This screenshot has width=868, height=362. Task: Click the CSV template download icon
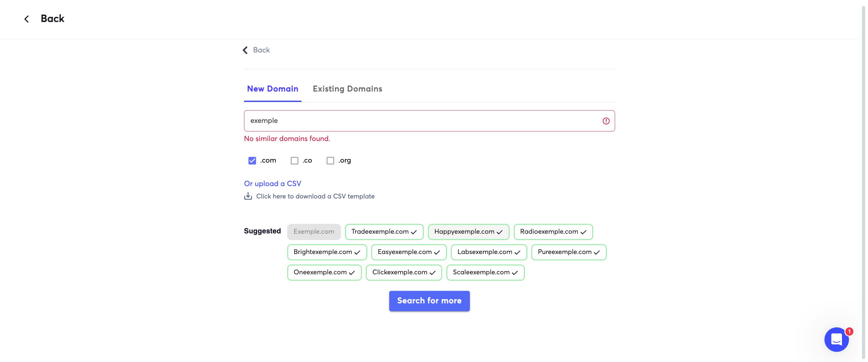coord(248,196)
